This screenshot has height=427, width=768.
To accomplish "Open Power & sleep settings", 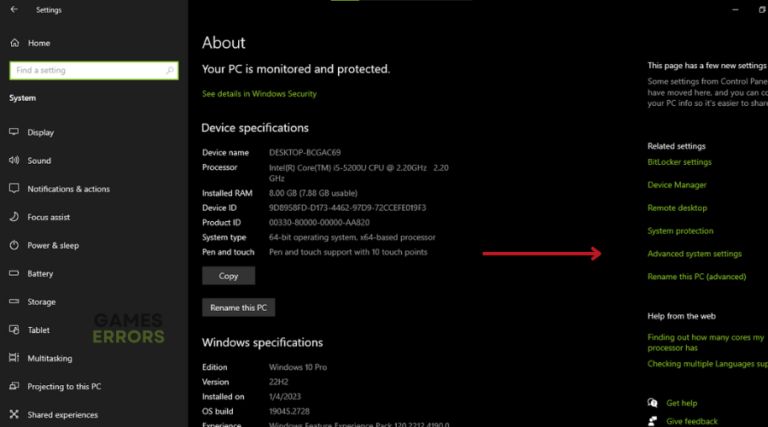I will point(53,245).
